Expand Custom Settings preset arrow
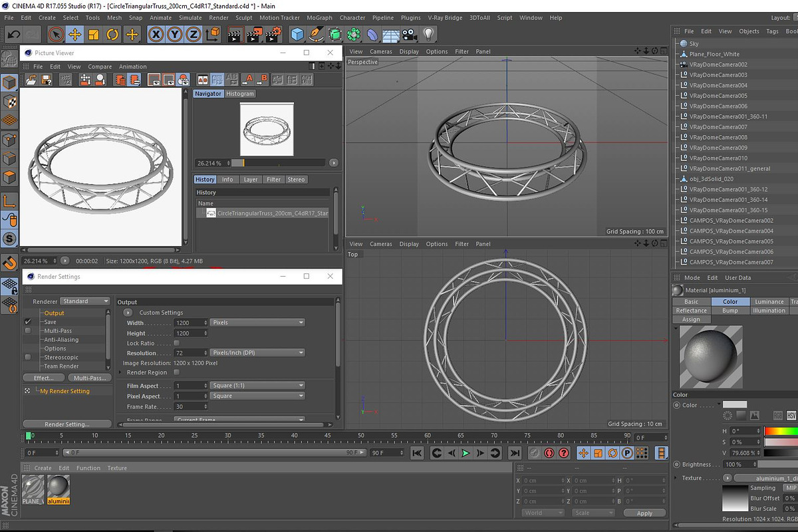The image size is (798, 532). click(x=128, y=313)
